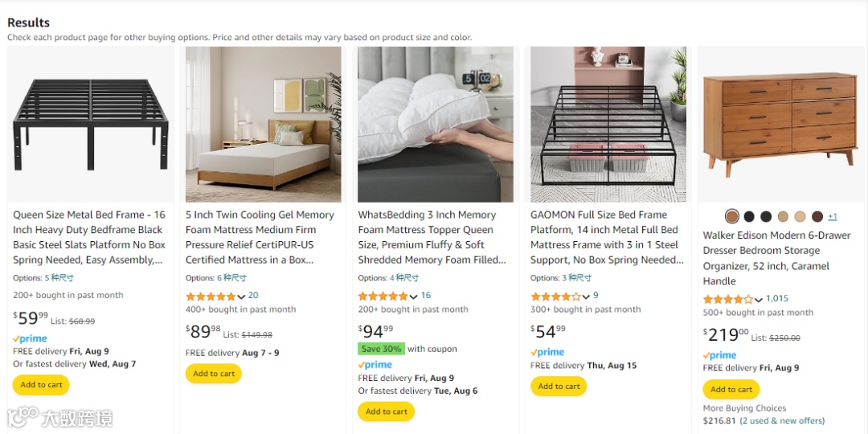Select the caramel color swatch for the dresser

731,216
